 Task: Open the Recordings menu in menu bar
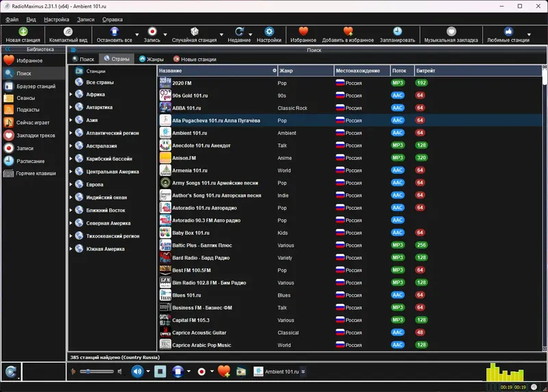[x=86, y=20]
